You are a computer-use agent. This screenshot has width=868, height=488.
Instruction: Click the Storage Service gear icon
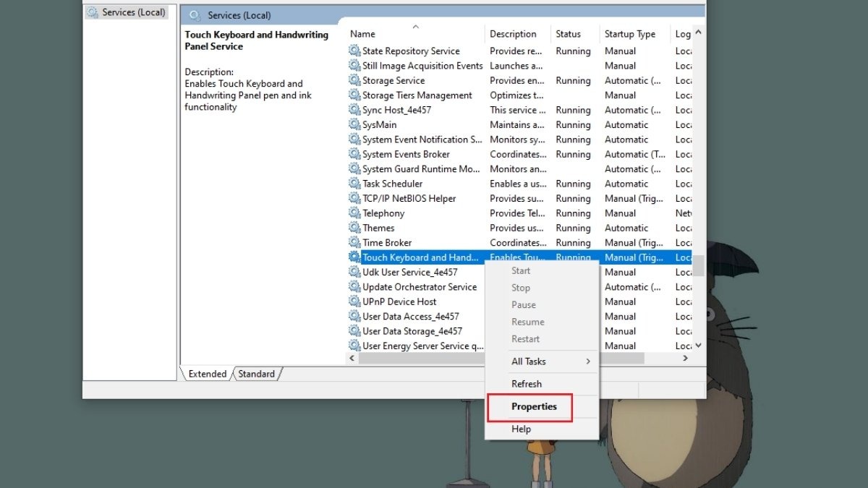(x=354, y=80)
